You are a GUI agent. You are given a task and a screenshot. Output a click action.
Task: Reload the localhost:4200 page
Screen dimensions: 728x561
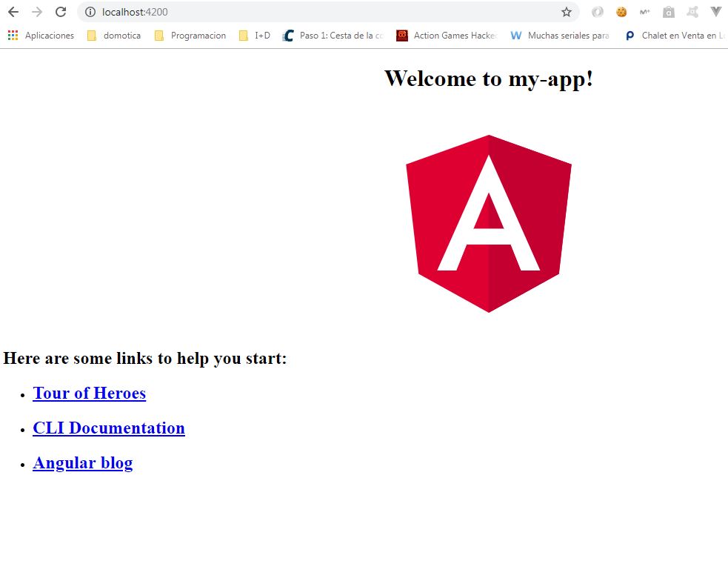point(61,12)
